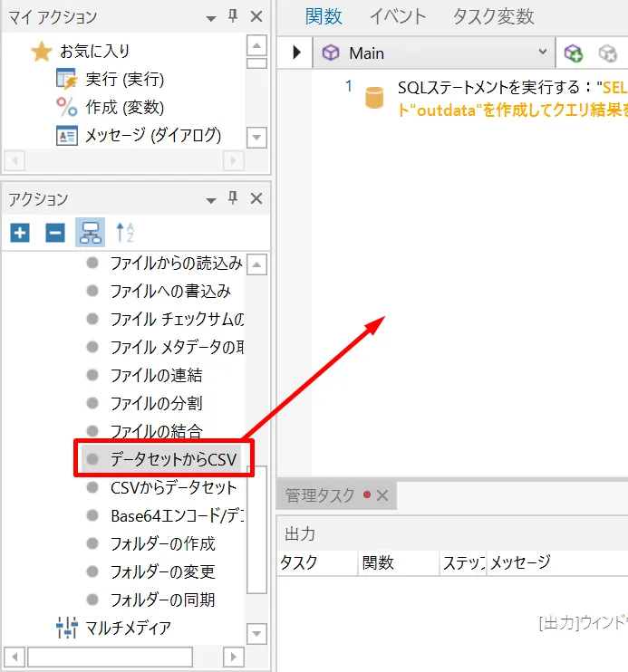The image size is (628, 672).
Task: Click the expand all plus icon
Action: tap(20, 233)
